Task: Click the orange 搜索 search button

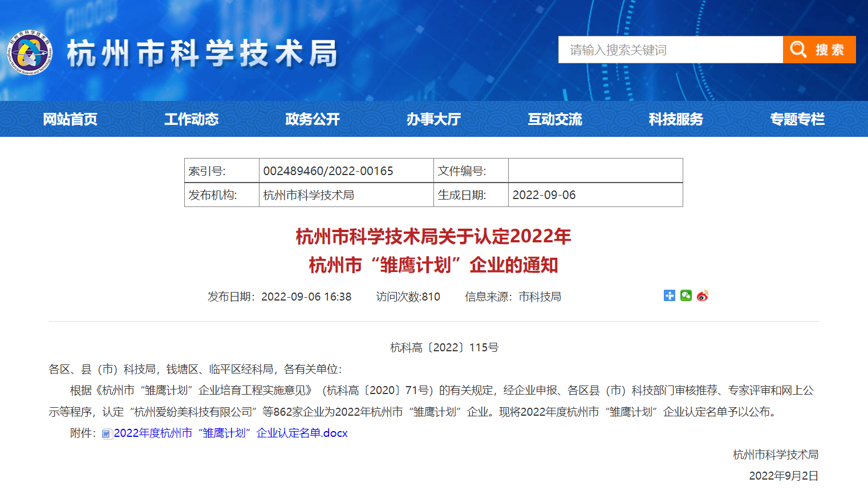Action: (x=819, y=50)
